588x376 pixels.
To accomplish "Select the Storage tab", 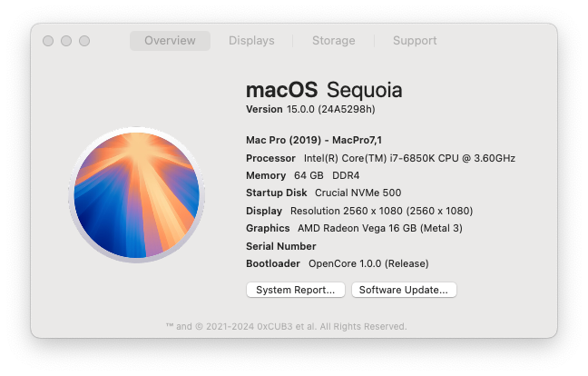I will pos(333,41).
